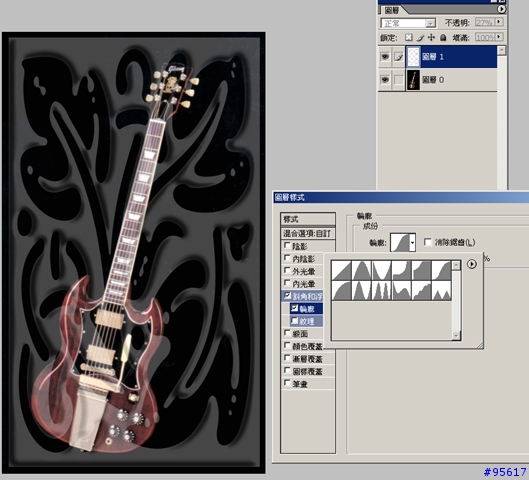The width and height of the screenshot is (529, 480).
Task: Uncheck the 斜角和浮雕 bevel and emboss checkbox
Action: 287,295
